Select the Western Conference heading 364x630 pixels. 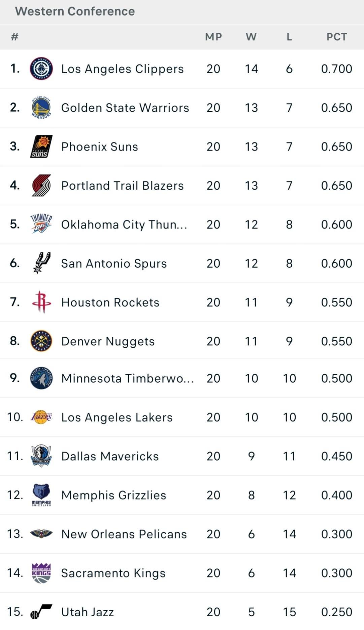click(75, 11)
